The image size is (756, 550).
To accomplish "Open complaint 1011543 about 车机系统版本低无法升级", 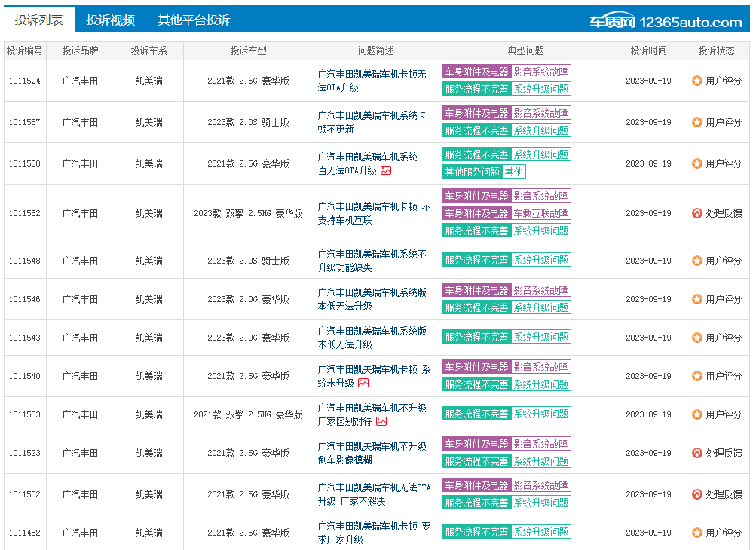I will point(372,338).
